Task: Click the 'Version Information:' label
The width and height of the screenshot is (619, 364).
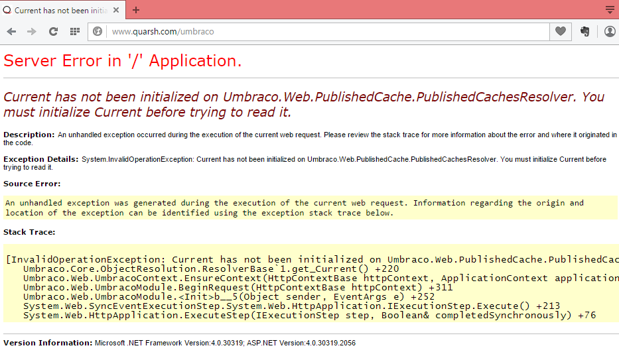Action: point(48,343)
